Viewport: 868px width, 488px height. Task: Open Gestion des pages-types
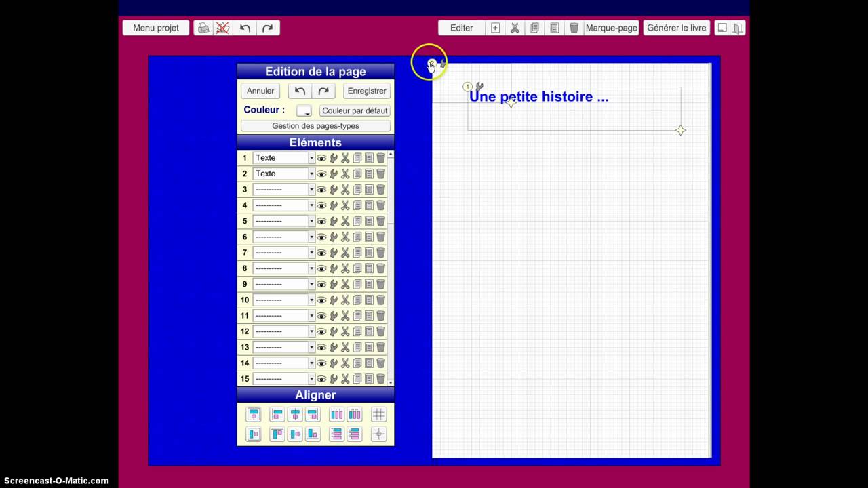(x=315, y=126)
